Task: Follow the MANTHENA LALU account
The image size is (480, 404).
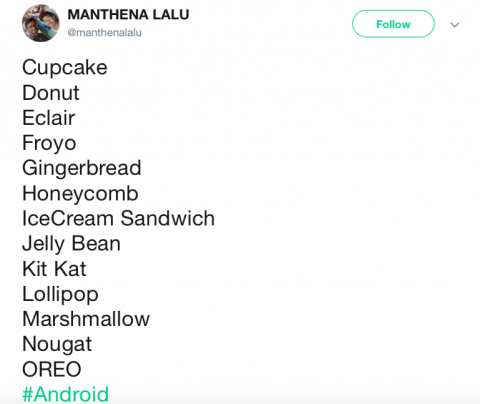Action: pyautogui.click(x=393, y=24)
